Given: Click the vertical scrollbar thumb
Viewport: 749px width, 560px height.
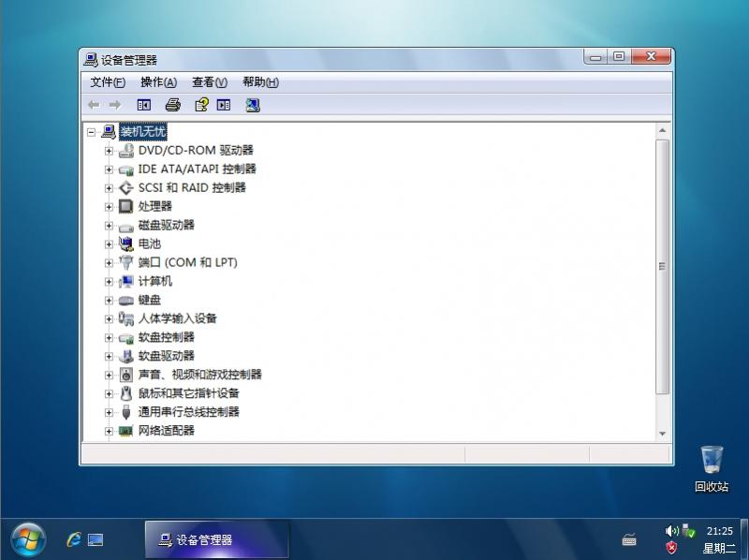Looking at the screenshot, I should point(662,267).
